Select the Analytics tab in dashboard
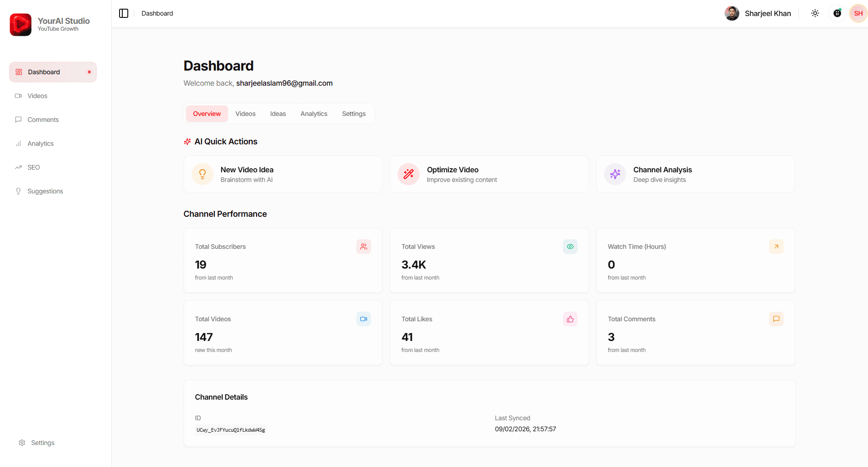The image size is (868, 467). coord(314,114)
